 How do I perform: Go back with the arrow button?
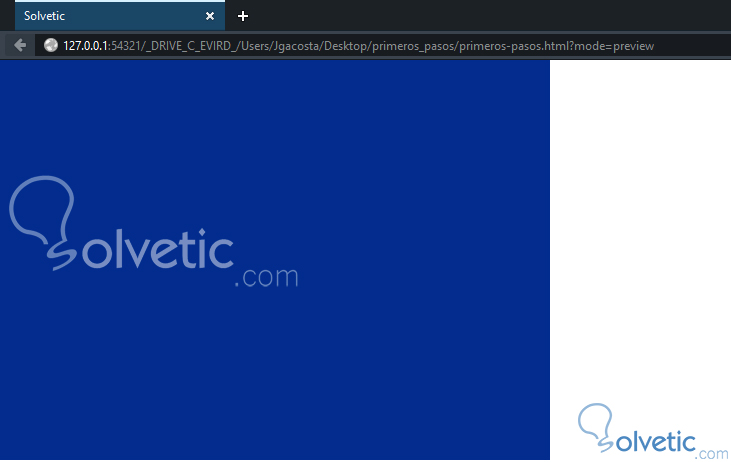click(x=20, y=45)
